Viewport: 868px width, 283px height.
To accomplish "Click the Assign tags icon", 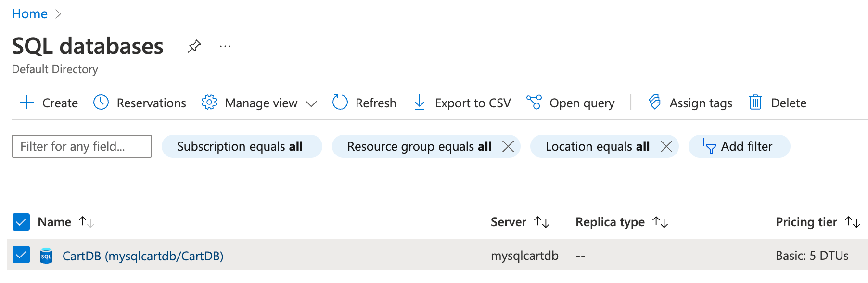I will click(654, 103).
